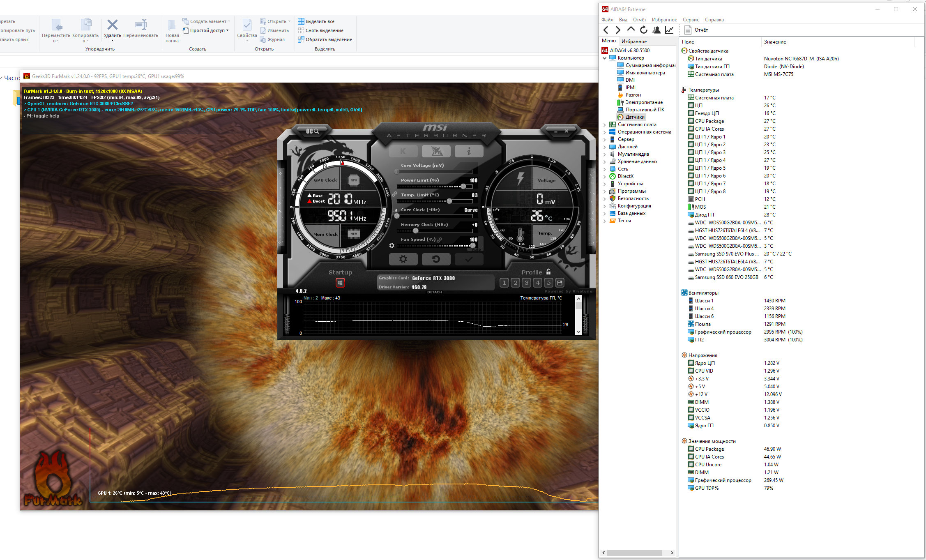Click the AIDA64 Отчёт report button

point(696,30)
